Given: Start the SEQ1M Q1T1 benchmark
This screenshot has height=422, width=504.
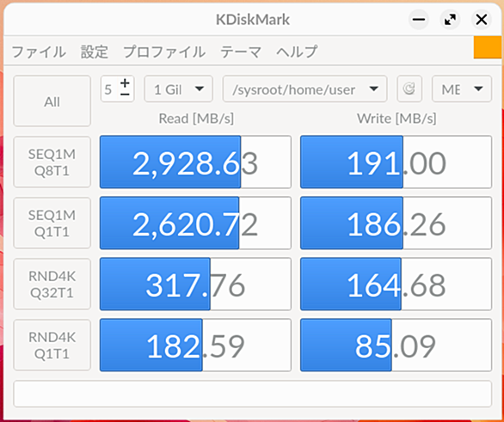Looking at the screenshot, I should [52, 223].
